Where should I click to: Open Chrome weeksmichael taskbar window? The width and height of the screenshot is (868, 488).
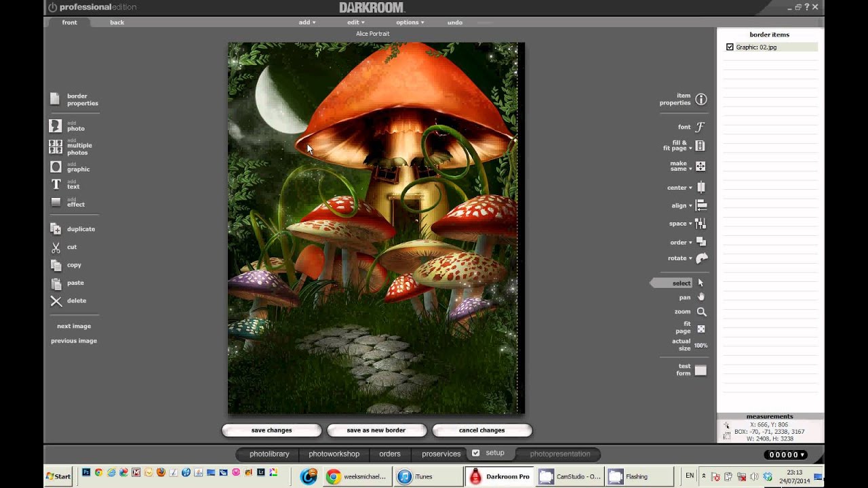357,476
